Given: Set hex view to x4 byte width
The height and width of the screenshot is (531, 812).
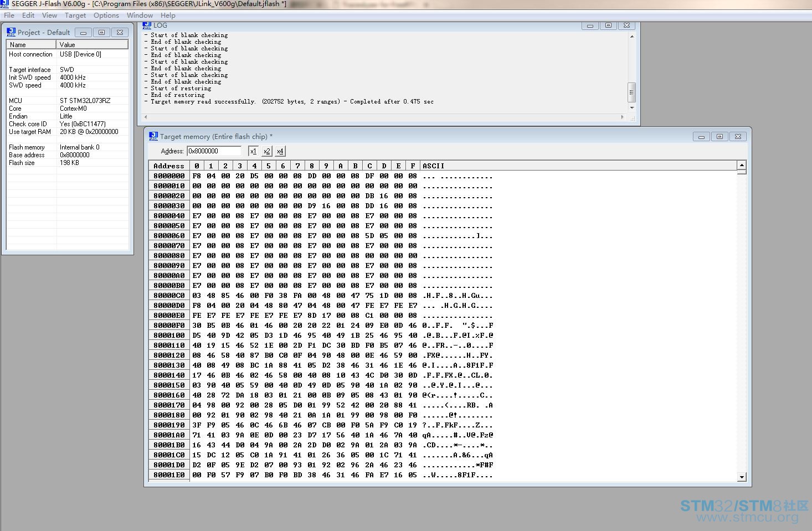Looking at the screenshot, I should point(280,151).
